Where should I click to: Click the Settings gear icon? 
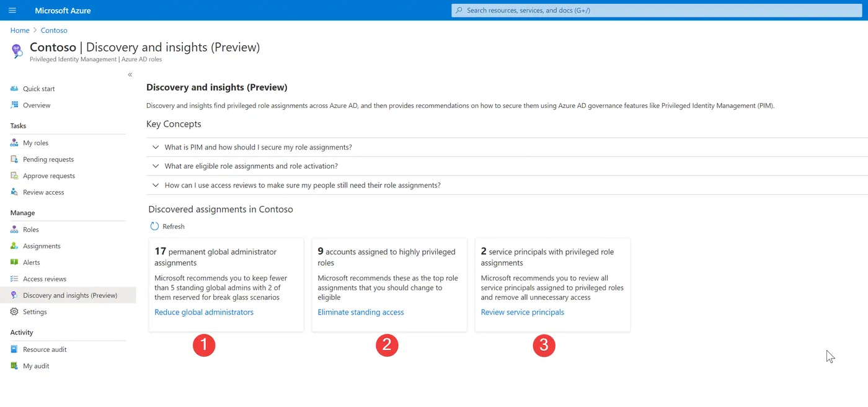[14, 312]
